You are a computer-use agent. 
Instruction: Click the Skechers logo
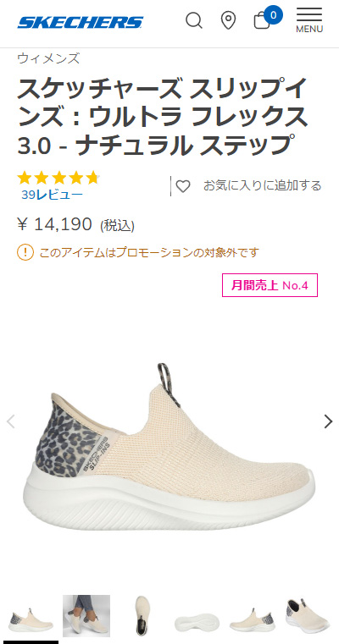[81, 22]
